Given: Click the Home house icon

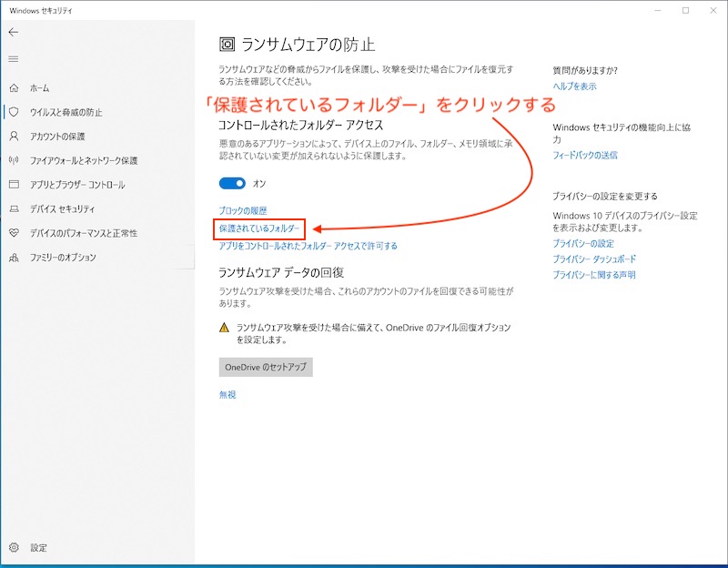Looking at the screenshot, I should pyautogui.click(x=14, y=87).
